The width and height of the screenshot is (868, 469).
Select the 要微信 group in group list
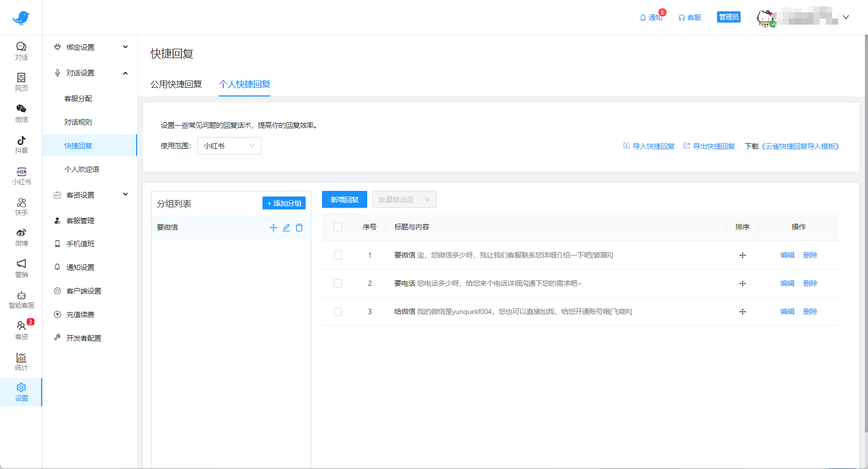point(167,227)
